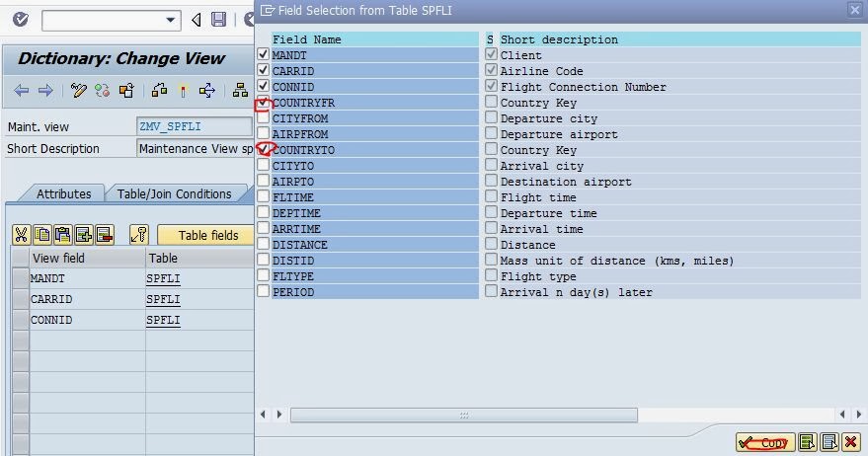Toggle S checkbox for Departure city

tap(491, 117)
